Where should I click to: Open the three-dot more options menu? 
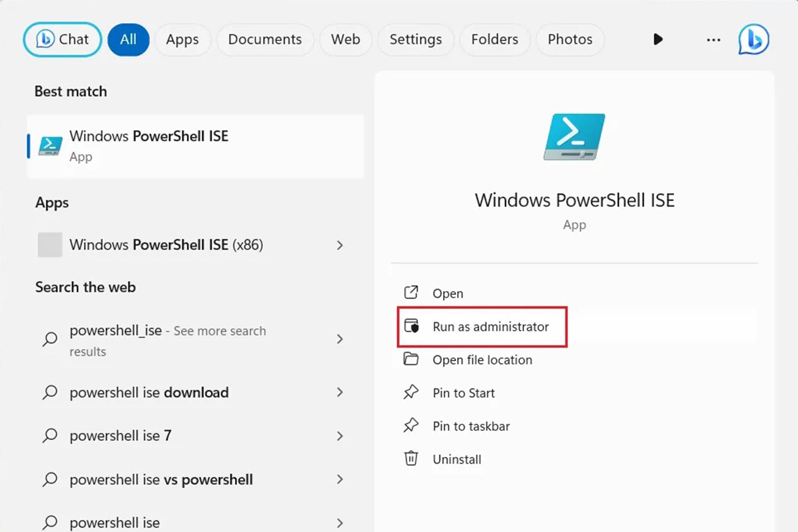[713, 40]
